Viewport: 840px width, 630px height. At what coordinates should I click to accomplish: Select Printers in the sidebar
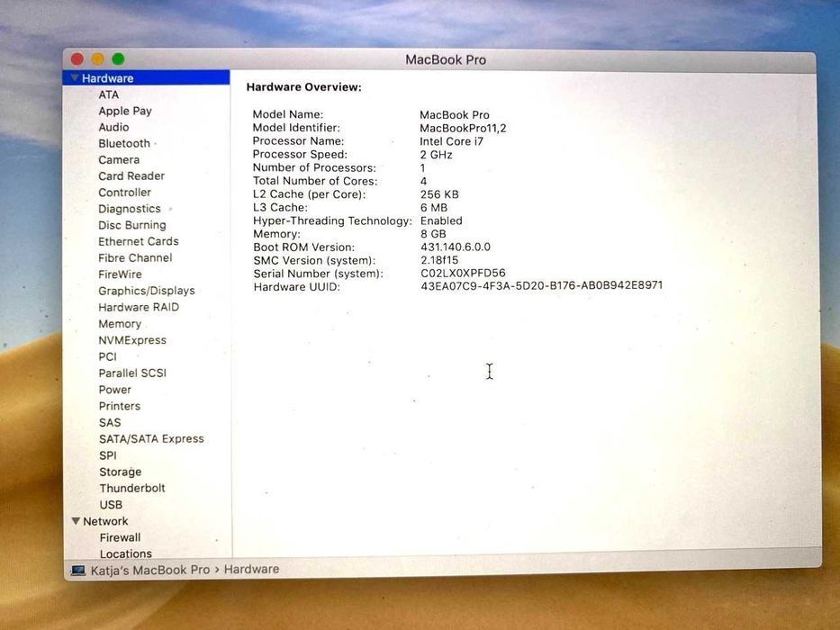[120, 406]
